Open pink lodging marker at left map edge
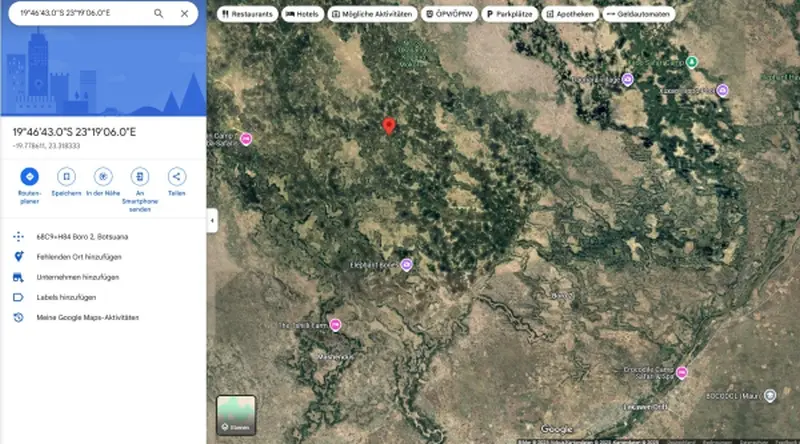 tap(246, 138)
